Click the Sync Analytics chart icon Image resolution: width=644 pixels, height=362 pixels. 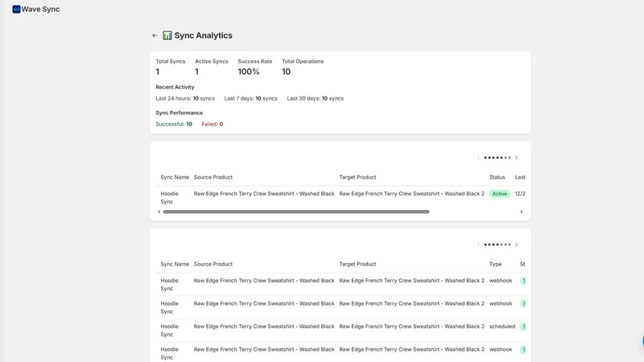coord(167,35)
